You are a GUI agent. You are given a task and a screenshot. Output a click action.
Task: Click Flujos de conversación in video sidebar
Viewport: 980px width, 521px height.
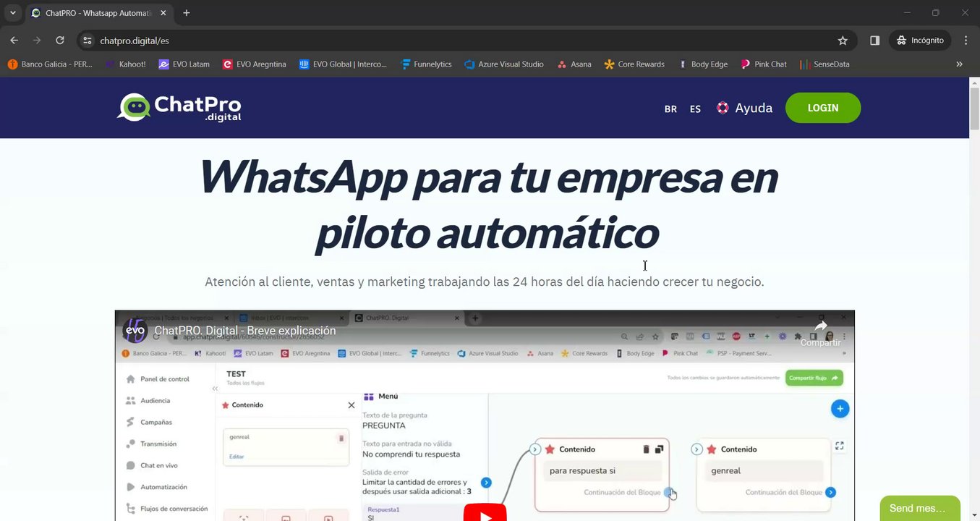tap(167, 509)
